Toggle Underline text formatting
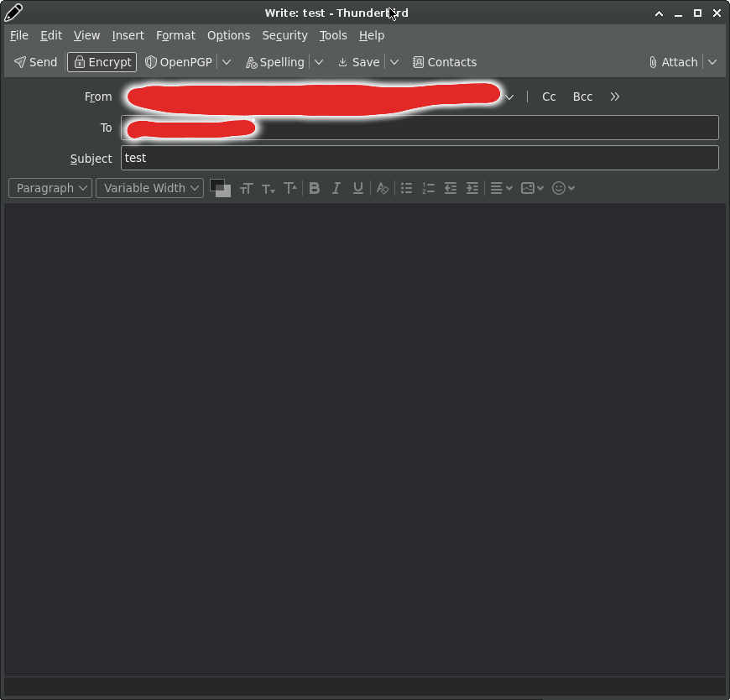The height and width of the screenshot is (700, 730). tap(358, 188)
